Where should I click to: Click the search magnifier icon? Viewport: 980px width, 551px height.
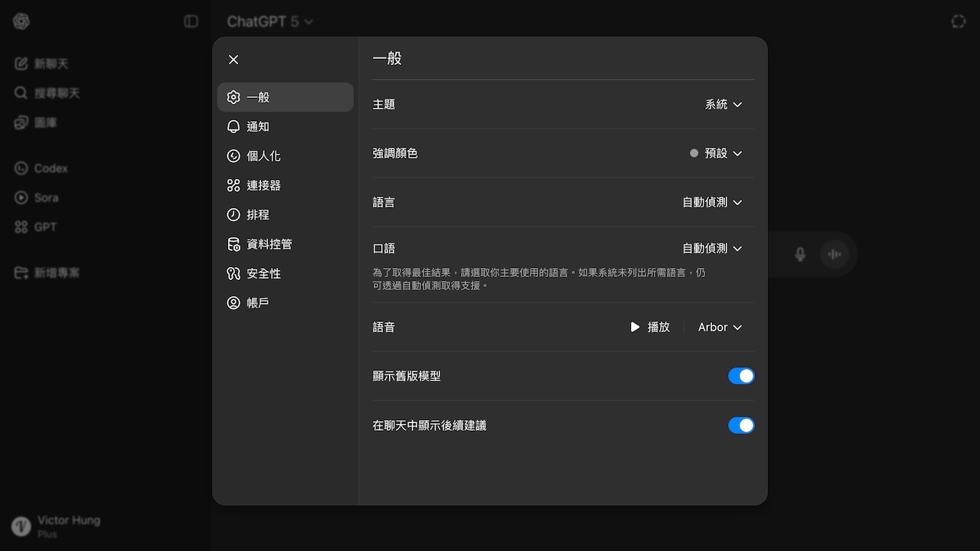pos(21,93)
